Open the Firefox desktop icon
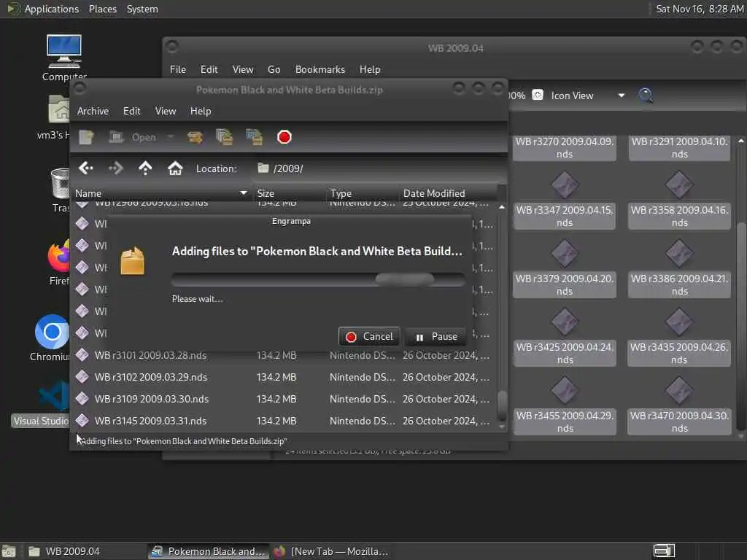747x560 pixels. [58, 262]
